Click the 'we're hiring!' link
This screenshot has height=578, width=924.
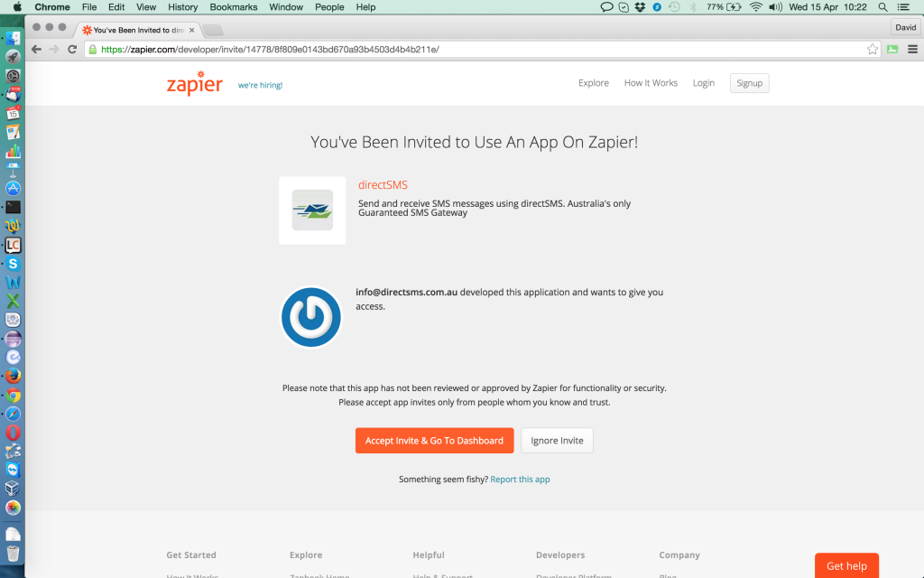point(260,85)
